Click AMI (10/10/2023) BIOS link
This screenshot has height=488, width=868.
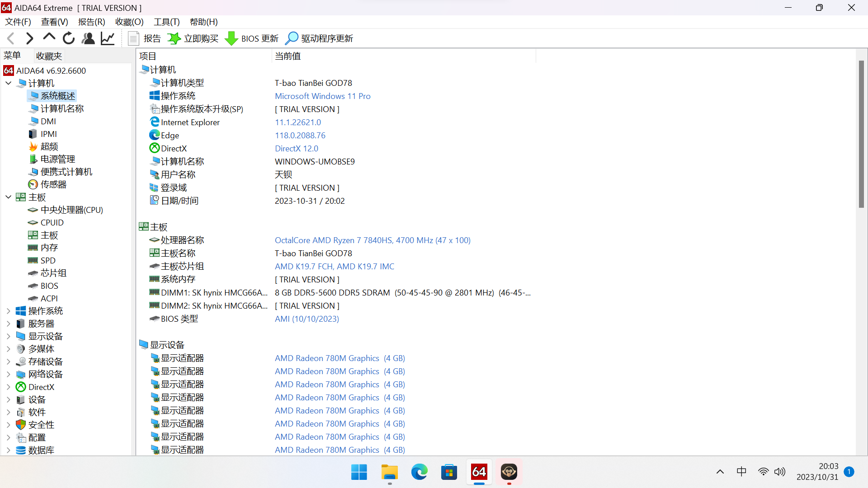(307, 319)
